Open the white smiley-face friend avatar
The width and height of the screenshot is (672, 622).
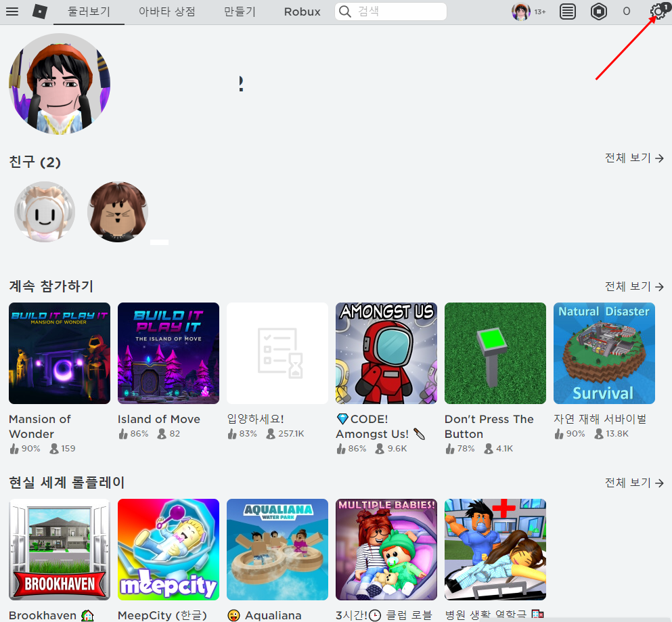45,212
